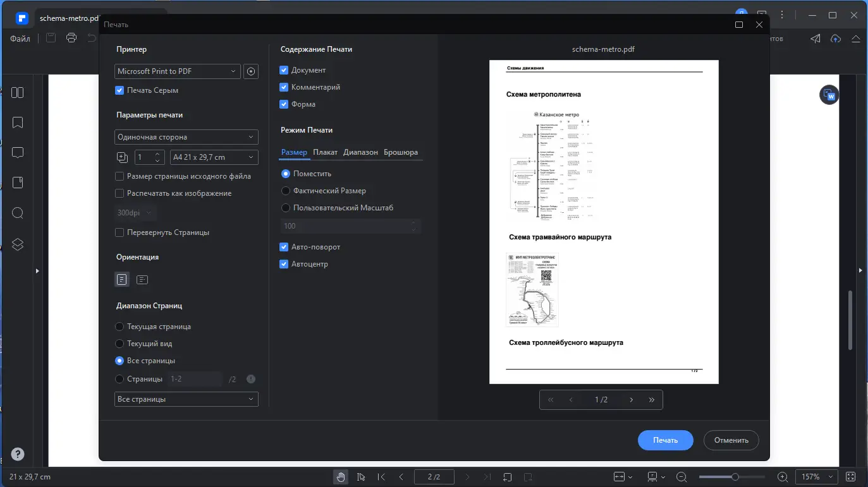This screenshot has width=868, height=487.
Task: Open printer properties next to the printer dropdown
Action: point(251,71)
